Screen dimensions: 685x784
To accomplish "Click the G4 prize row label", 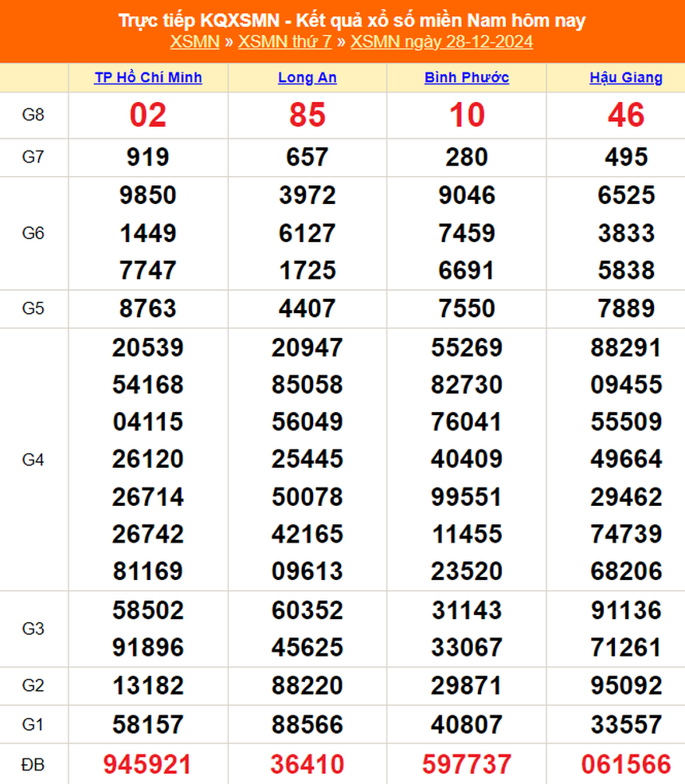I will (33, 460).
